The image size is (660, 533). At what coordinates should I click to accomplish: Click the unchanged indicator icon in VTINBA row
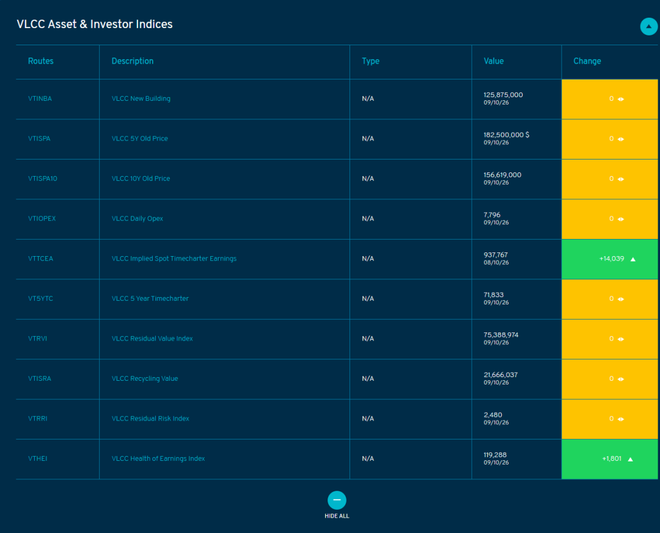tap(620, 99)
